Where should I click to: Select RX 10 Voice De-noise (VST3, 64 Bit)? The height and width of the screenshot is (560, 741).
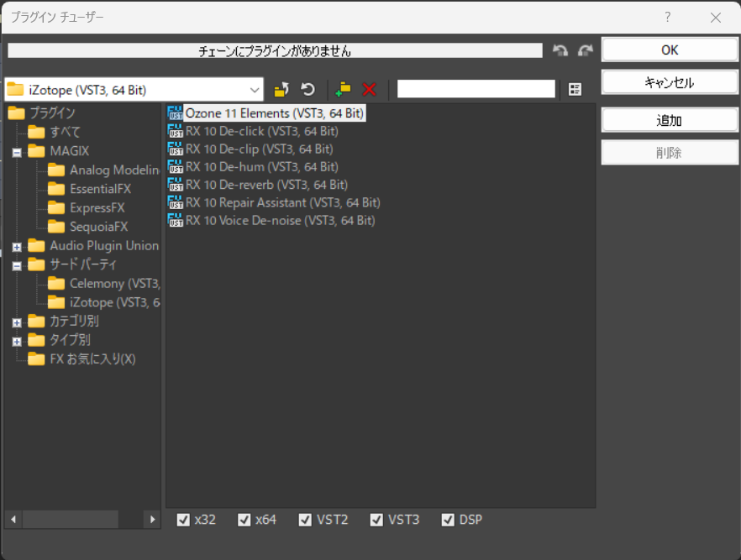281,221
